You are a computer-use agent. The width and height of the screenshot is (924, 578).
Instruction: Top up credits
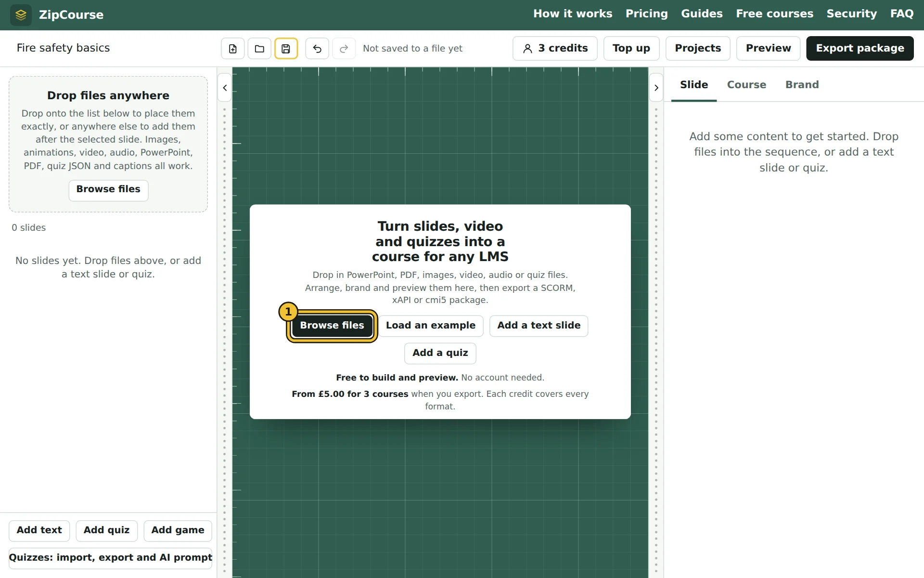(631, 49)
